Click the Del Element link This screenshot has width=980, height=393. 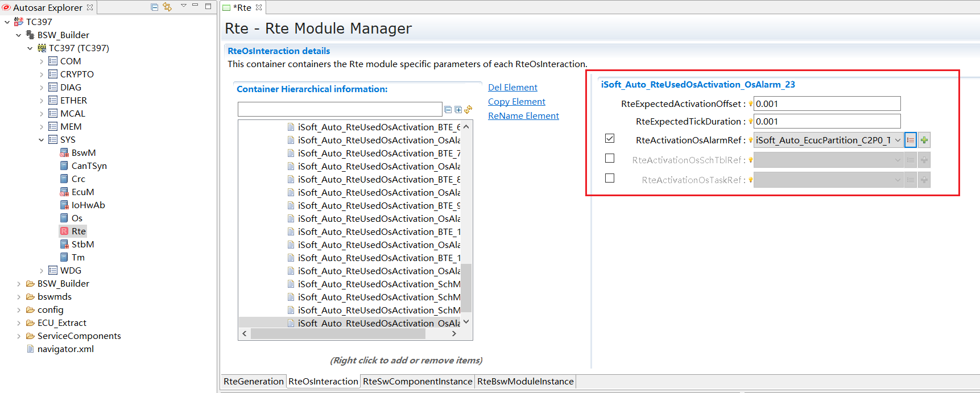click(512, 88)
